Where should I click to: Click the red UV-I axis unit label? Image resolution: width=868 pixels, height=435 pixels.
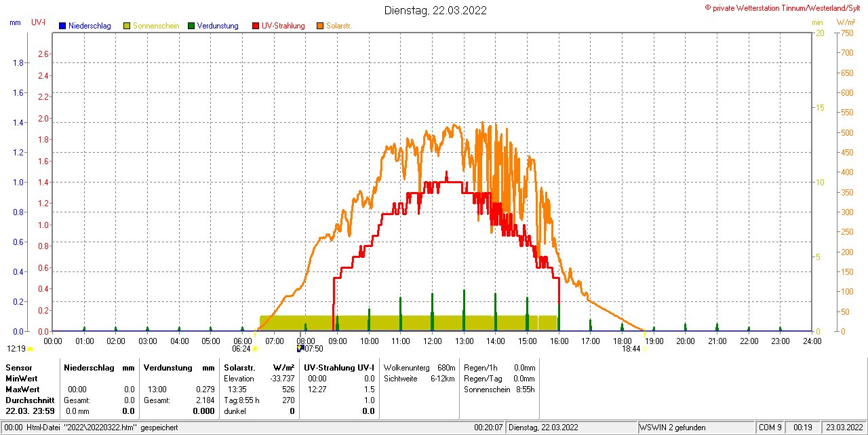39,22
